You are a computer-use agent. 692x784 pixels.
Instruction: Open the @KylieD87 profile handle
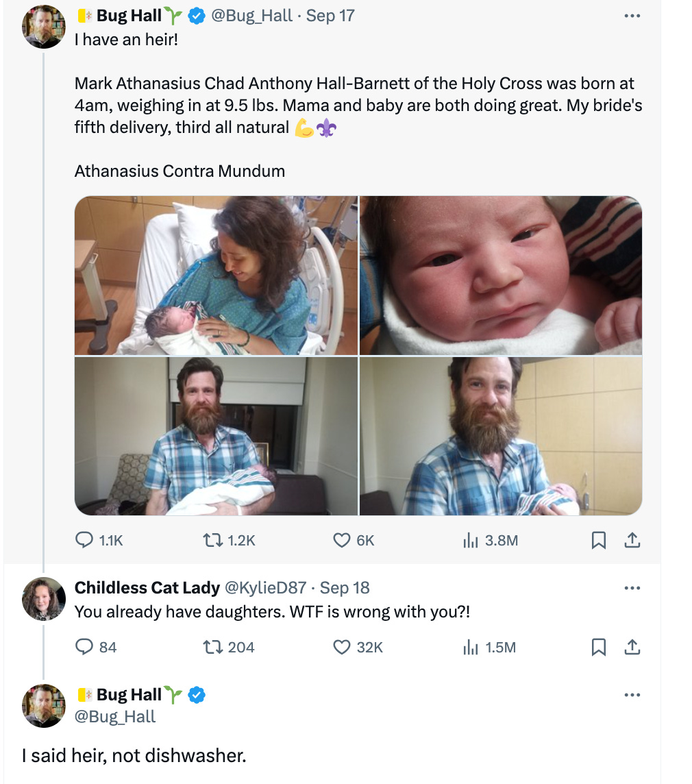click(x=266, y=588)
